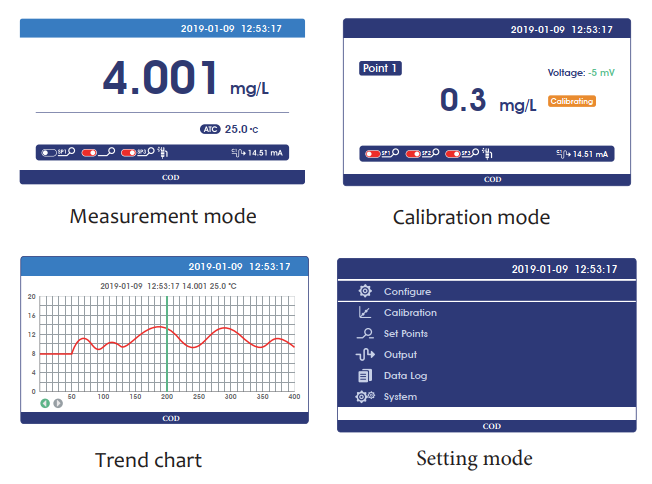Click the ATC badge beside 25.0 °C

(210, 129)
